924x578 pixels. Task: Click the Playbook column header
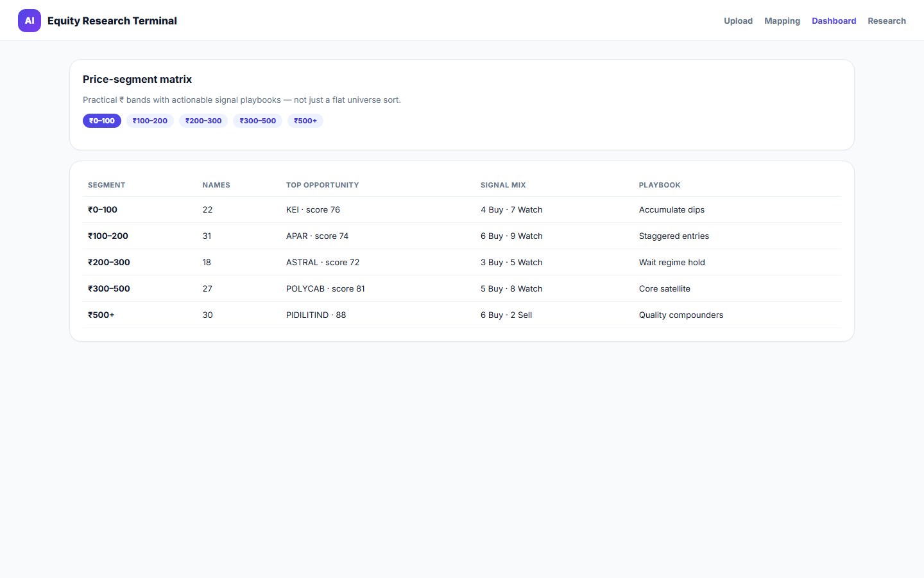pos(660,185)
